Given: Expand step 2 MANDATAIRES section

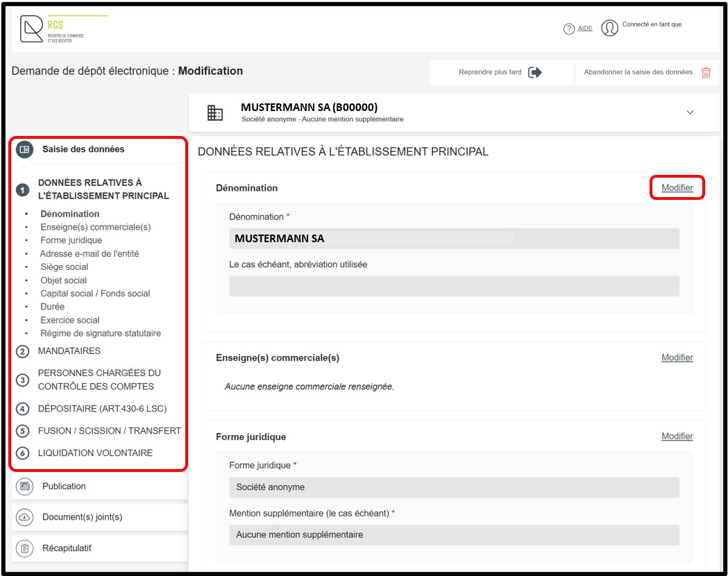Looking at the screenshot, I should pos(69,351).
